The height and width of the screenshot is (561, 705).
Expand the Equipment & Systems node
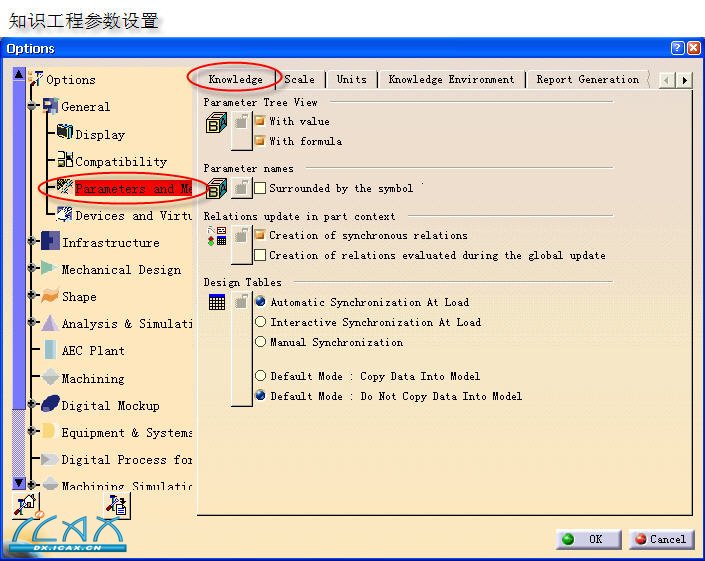(x=31, y=431)
